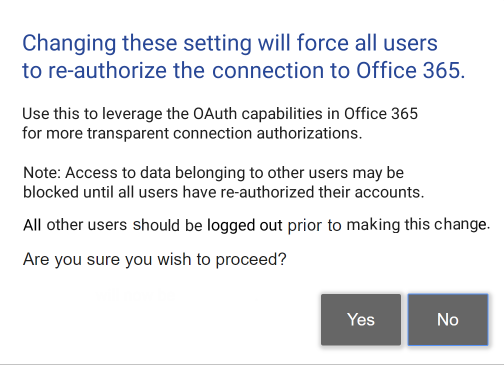This screenshot has height=365, width=504.
Task: Click "Office 365" in the description paragraph
Action: click(381, 114)
